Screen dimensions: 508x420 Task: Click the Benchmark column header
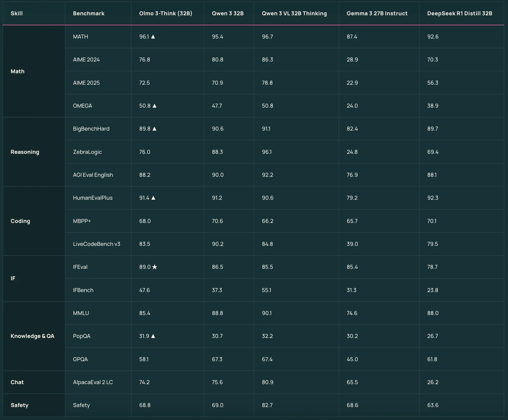click(x=88, y=14)
